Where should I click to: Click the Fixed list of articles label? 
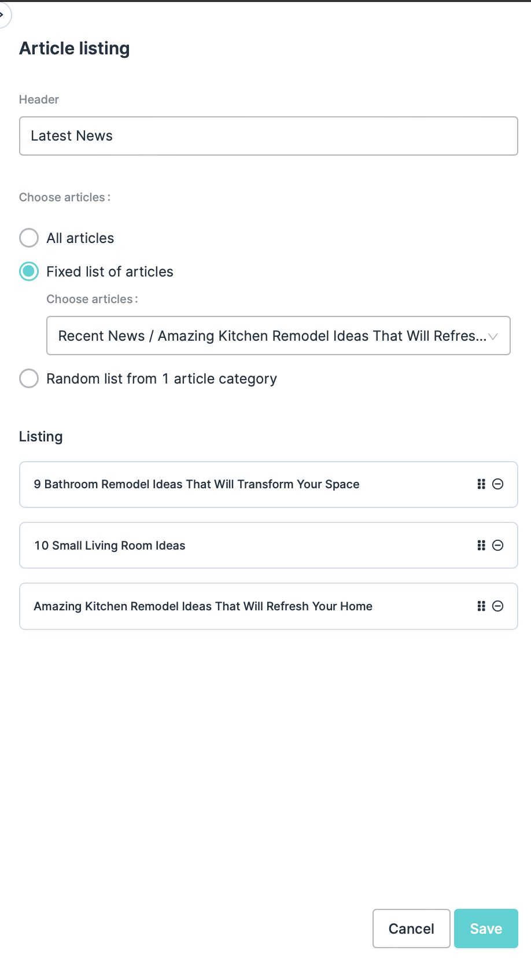click(110, 272)
